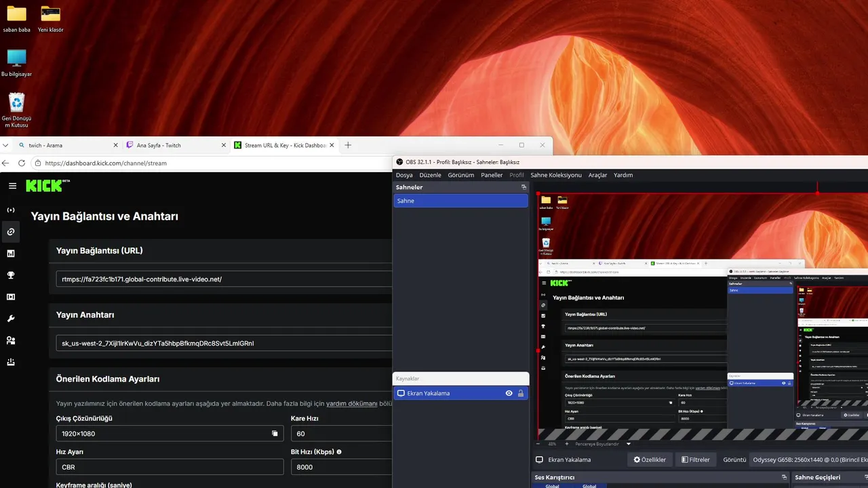Viewport: 868px width, 488px height.
Task: Open the wrench settings icon in Kick sidebar
Action: (x=11, y=319)
